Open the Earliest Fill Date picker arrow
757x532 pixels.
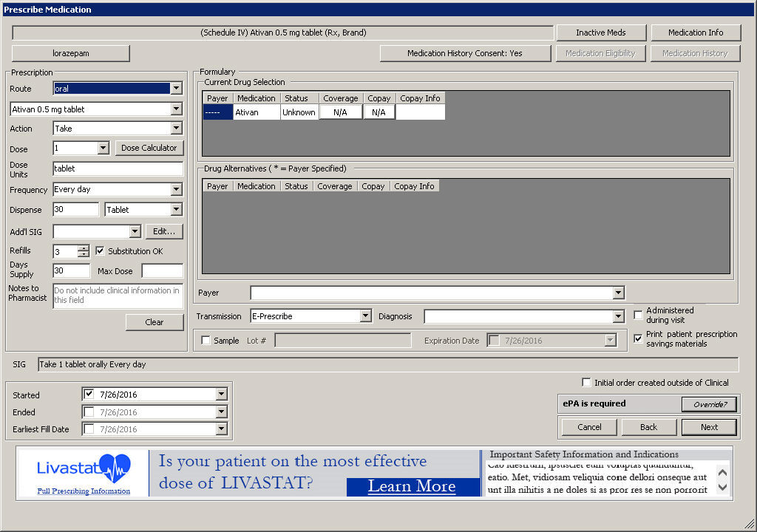tap(221, 429)
